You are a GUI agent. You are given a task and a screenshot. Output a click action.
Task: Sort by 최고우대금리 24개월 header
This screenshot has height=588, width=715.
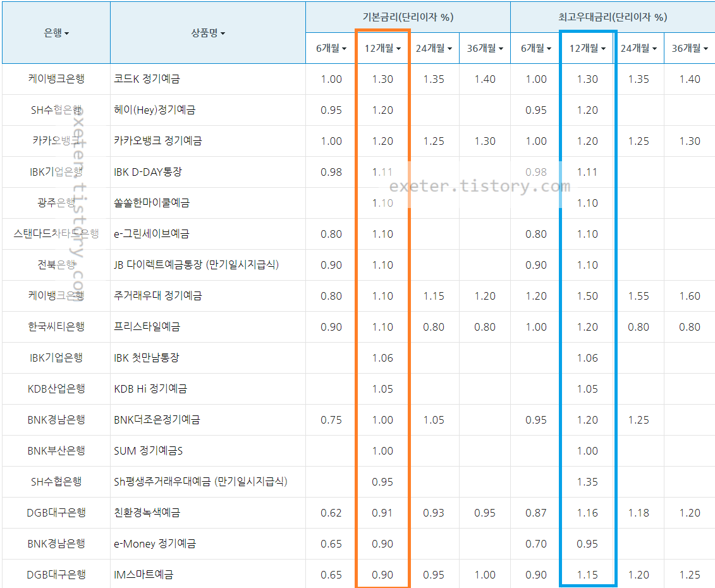(x=639, y=48)
